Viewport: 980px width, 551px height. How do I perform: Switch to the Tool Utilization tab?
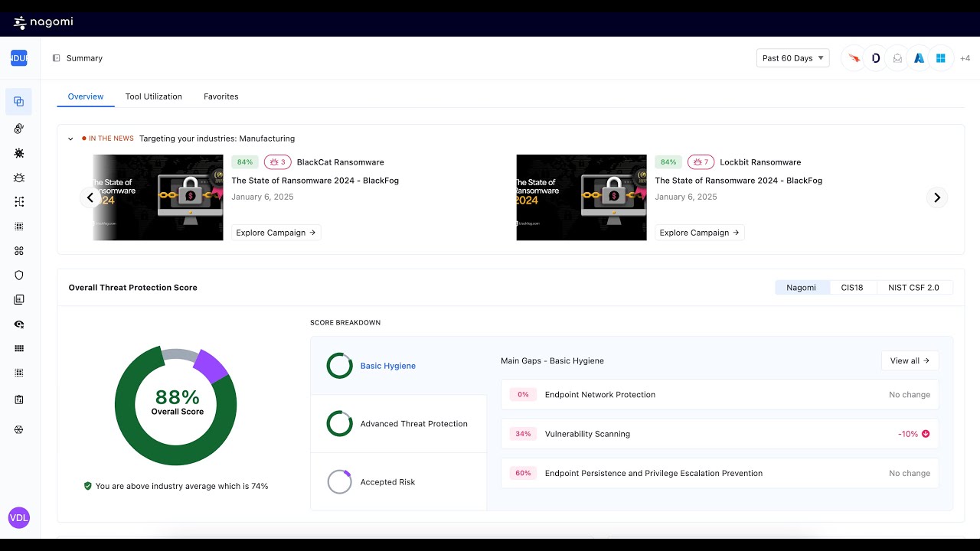pyautogui.click(x=154, y=96)
